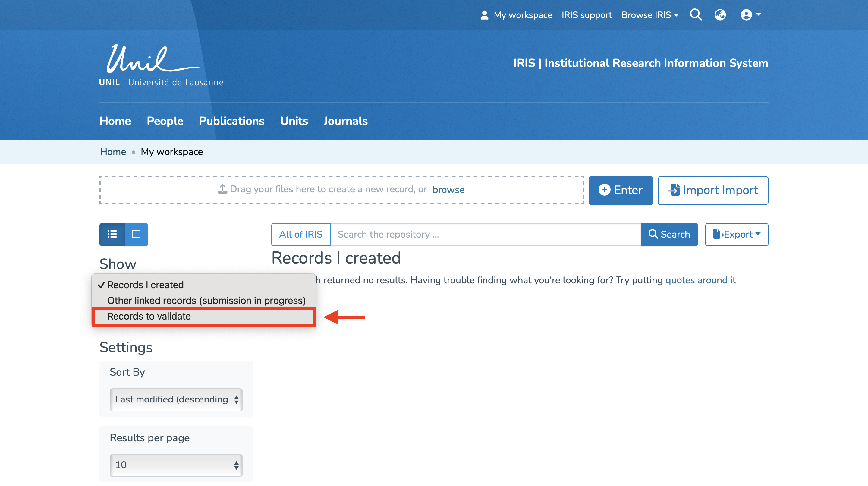Screen dimensions: 868x486
Task: Follow the quotes around it link
Action: (700, 280)
